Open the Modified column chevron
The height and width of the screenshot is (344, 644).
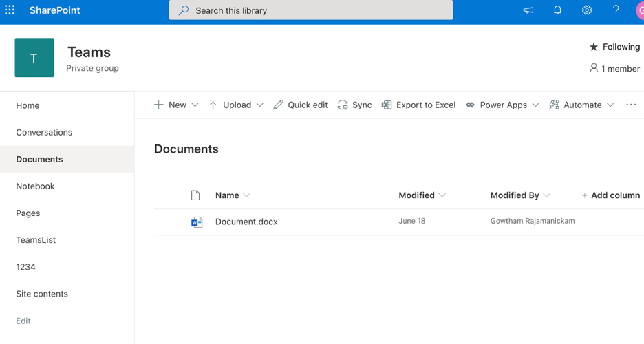[442, 195]
